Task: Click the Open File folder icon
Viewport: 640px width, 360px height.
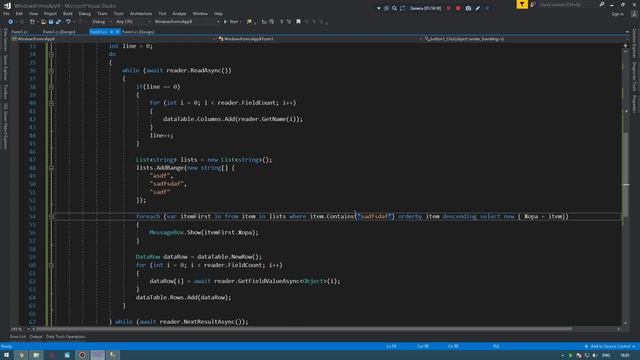Action: 43,22
